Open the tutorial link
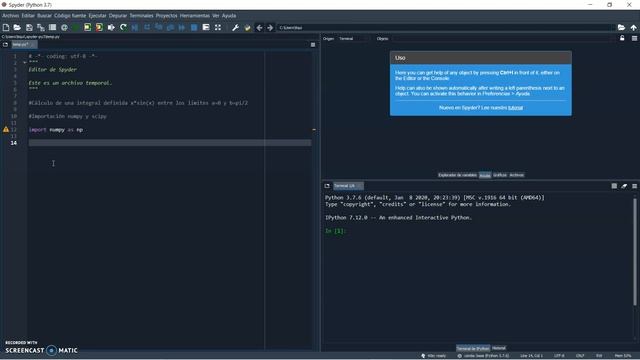Viewport: 640px width, 360px height. pyautogui.click(x=515, y=108)
